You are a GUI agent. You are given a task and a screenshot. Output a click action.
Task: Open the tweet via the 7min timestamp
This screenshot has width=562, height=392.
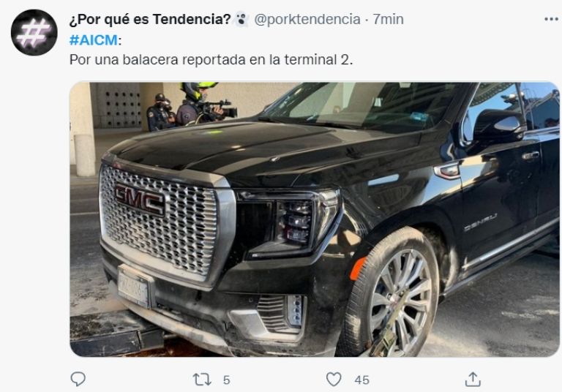tap(388, 19)
